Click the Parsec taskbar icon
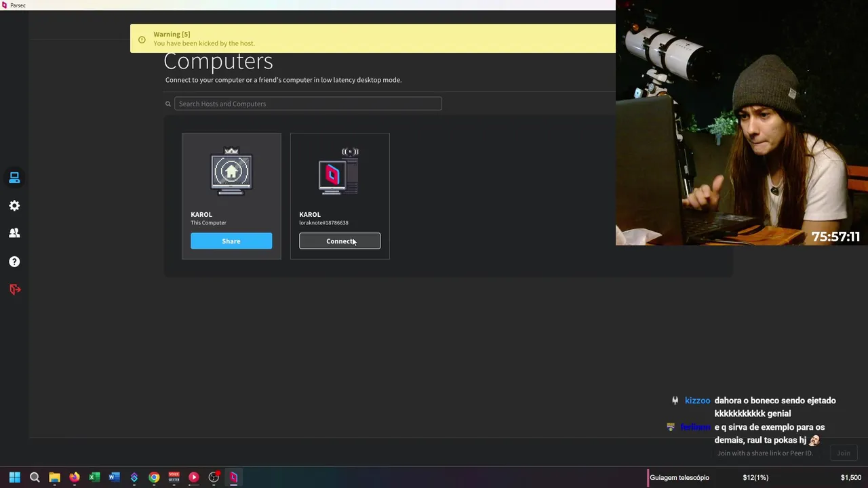The image size is (868, 488). 233,477
